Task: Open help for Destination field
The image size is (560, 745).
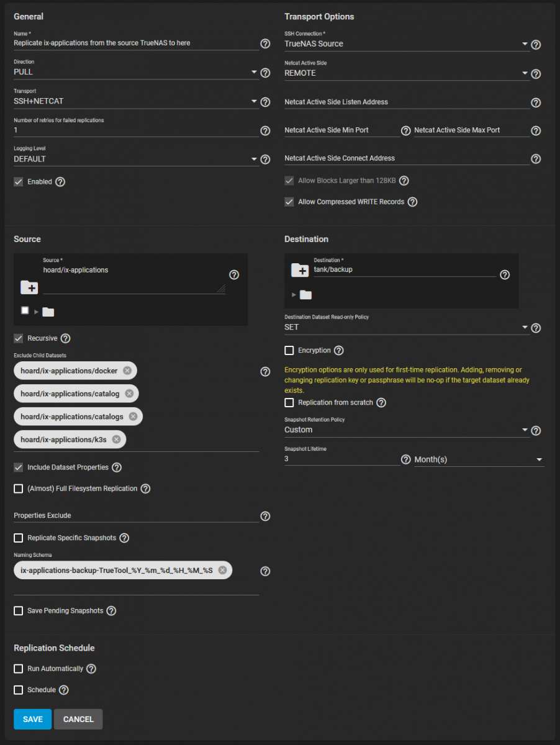Action: click(505, 274)
